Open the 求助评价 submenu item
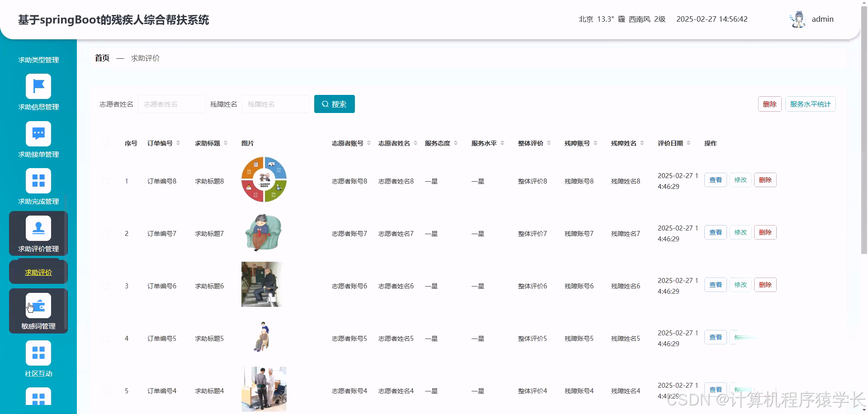The height and width of the screenshot is (414, 868). (x=38, y=272)
